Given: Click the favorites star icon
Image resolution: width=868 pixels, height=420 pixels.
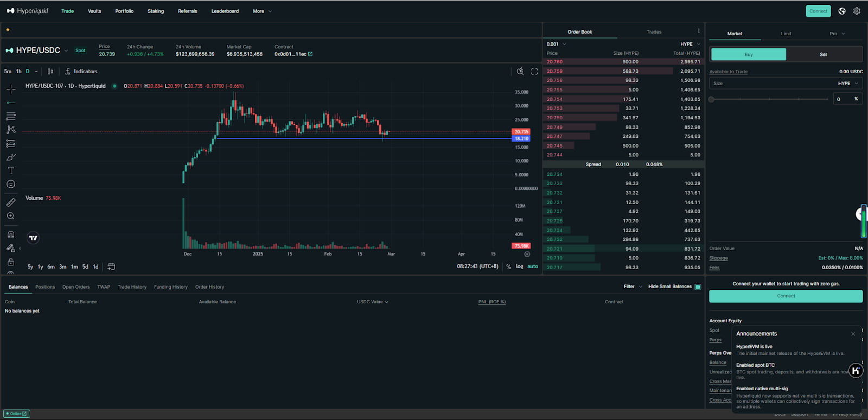Looking at the screenshot, I should tap(8, 30).
